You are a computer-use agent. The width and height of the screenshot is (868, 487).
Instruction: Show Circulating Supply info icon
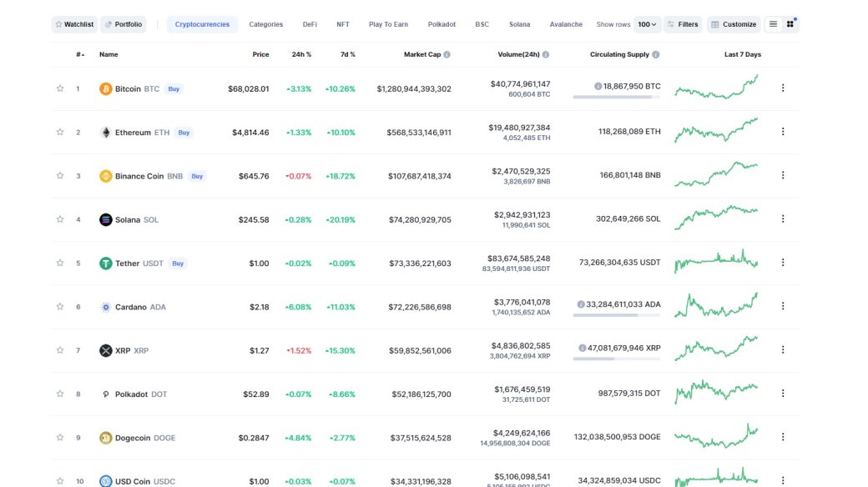656,54
